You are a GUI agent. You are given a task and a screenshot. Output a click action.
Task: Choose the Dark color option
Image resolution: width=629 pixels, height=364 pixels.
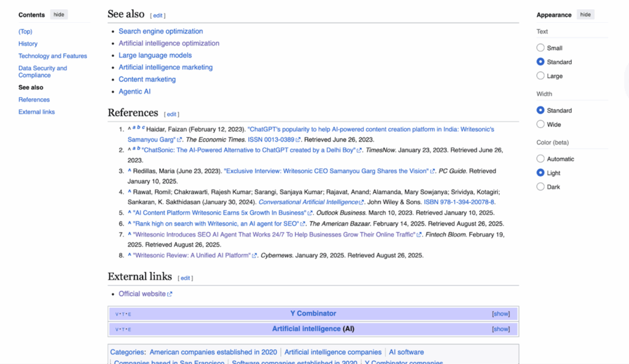tap(540, 187)
